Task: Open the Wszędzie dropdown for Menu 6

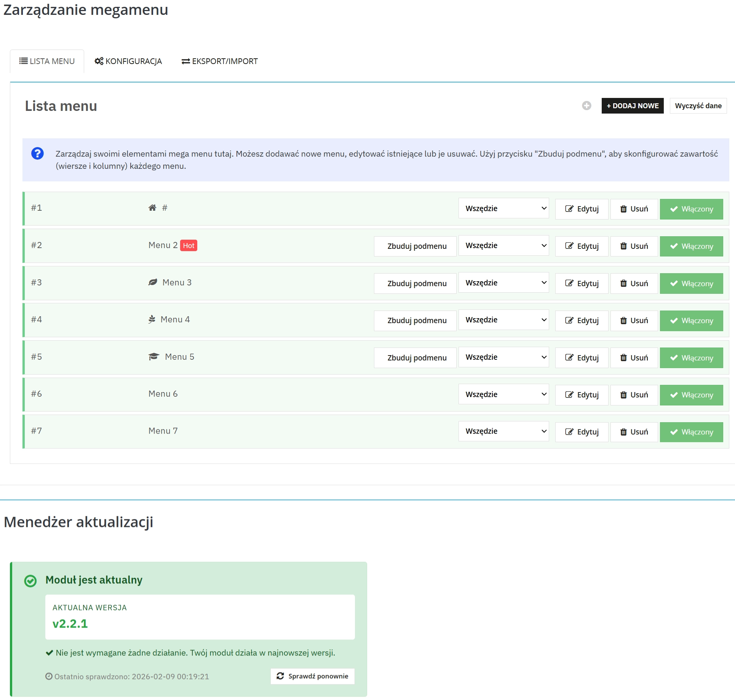Action: 503,394
